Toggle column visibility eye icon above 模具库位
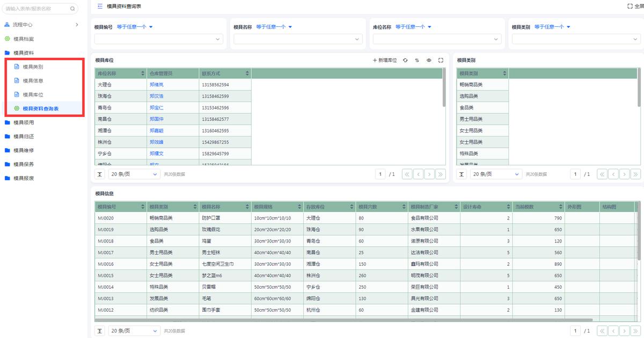Image resolution: width=644 pixels, height=338 pixels. pos(429,60)
